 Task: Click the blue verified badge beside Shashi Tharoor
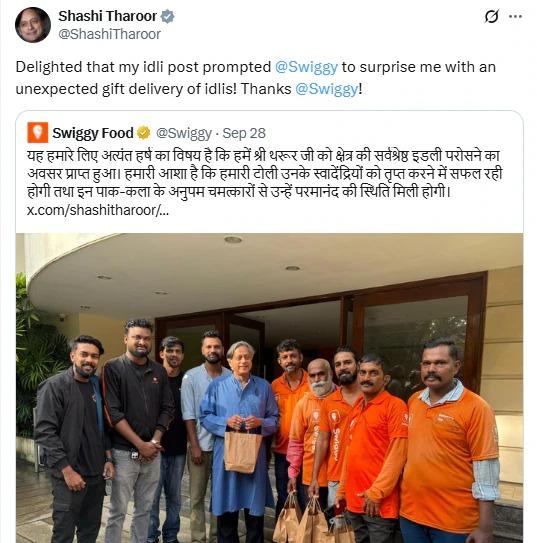(x=168, y=16)
